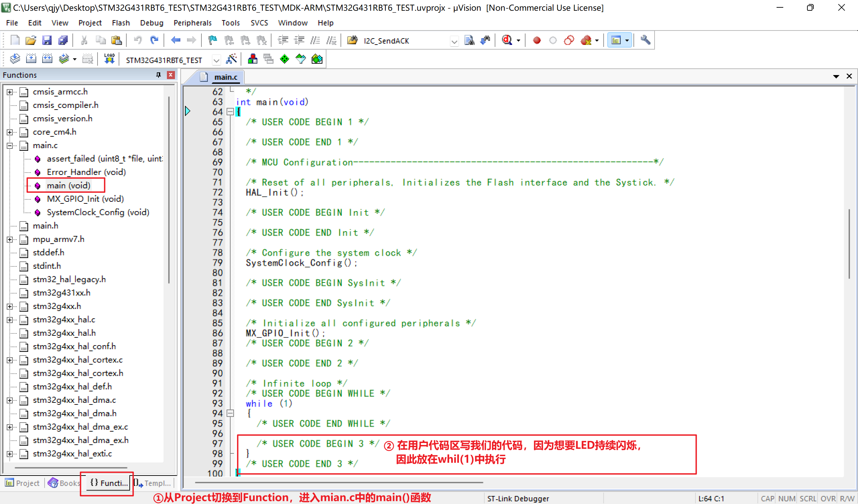
Task: Click the Save All icon
Action: 63,40
